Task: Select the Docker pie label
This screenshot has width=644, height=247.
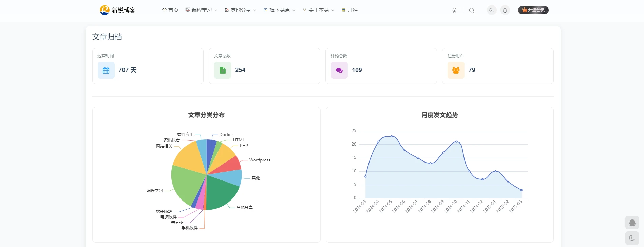Action: 226,135
